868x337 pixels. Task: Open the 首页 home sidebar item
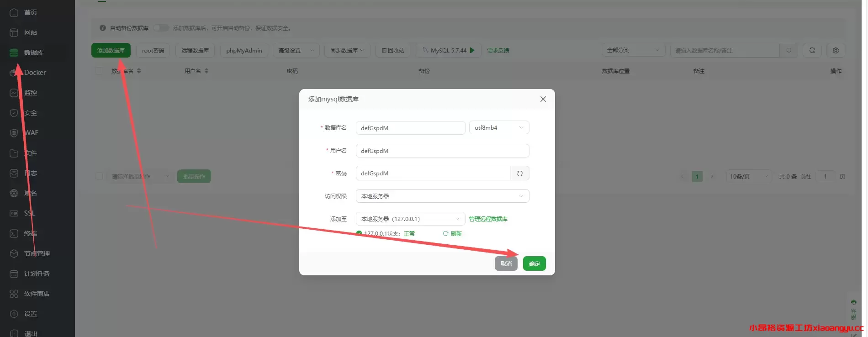(x=30, y=12)
